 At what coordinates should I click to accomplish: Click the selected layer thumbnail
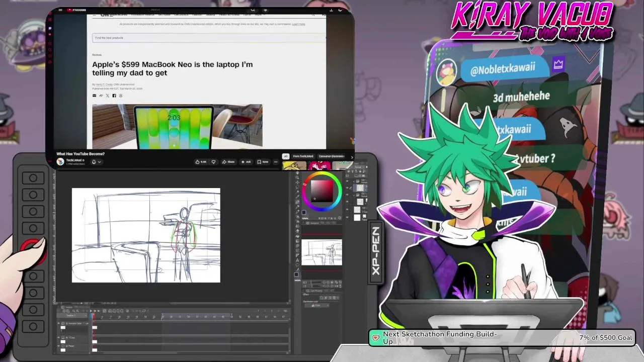click(360, 188)
